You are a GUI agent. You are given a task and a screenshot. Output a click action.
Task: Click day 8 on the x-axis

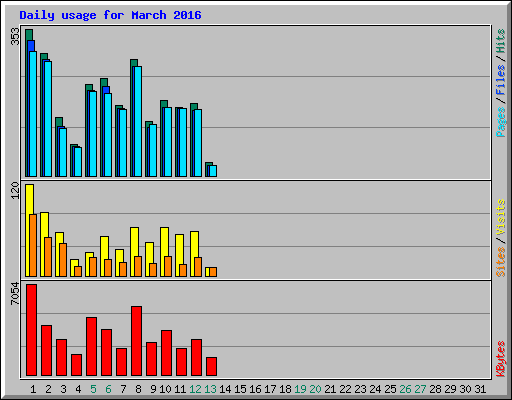(x=138, y=389)
